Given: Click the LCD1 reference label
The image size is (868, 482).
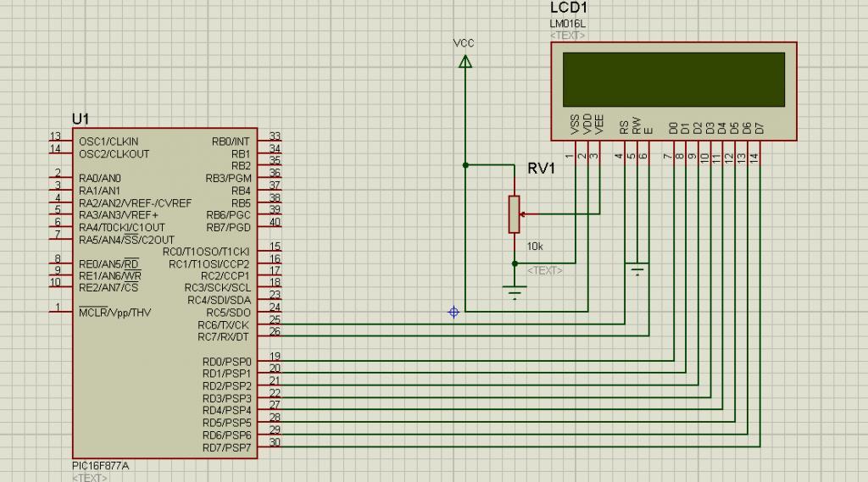Looking at the screenshot, I should pyautogui.click(x=568, y=8).
